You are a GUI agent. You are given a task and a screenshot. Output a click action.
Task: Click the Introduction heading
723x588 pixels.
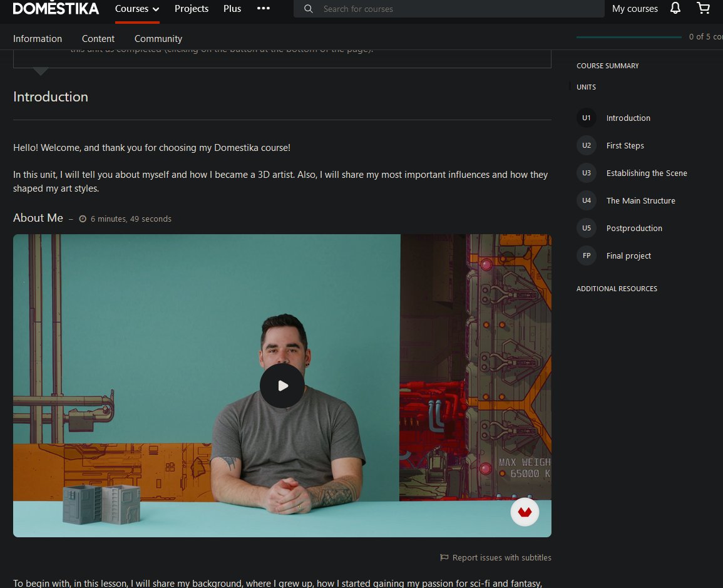point(51,97)
